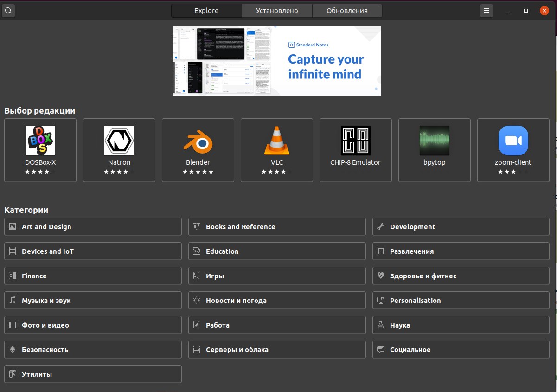557x392 pixels.
Task: Click the Наука flask icon
Action: coord(381,325)
